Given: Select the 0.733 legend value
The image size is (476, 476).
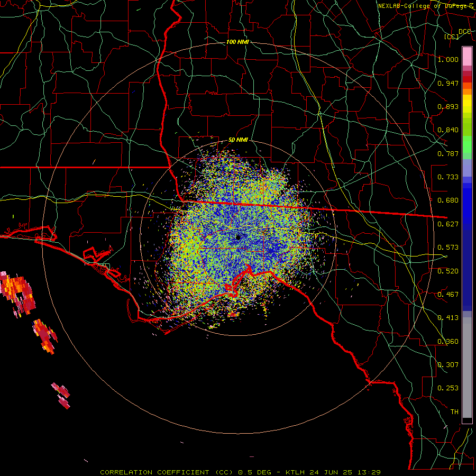Looking at the screenshot, I should tap(448, 177).
